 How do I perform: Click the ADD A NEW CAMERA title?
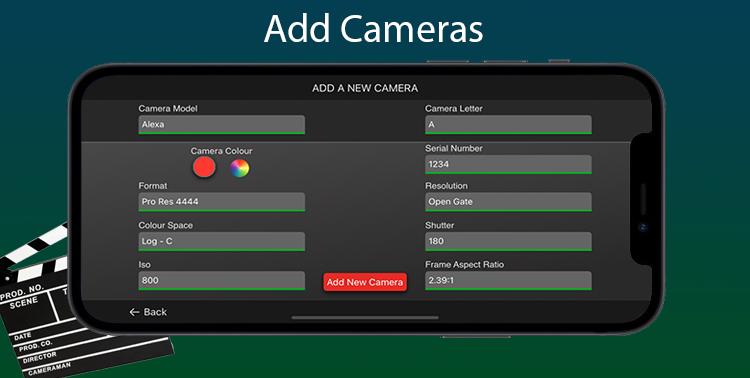(365, 88)
